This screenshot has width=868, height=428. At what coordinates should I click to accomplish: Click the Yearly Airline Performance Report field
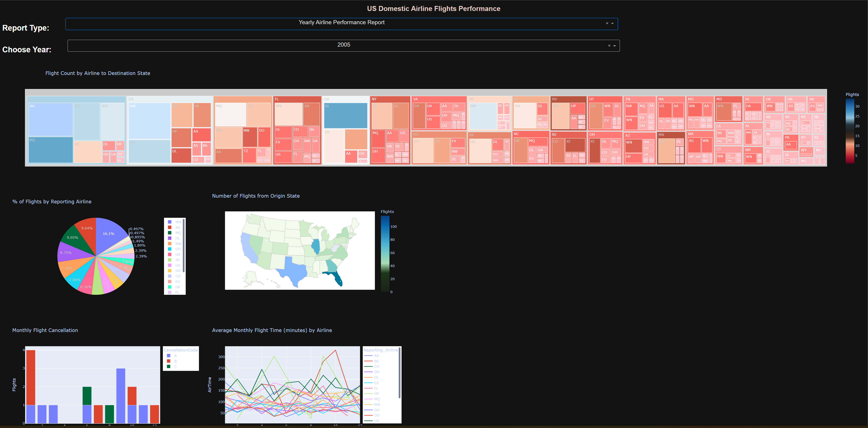(341, 22)
